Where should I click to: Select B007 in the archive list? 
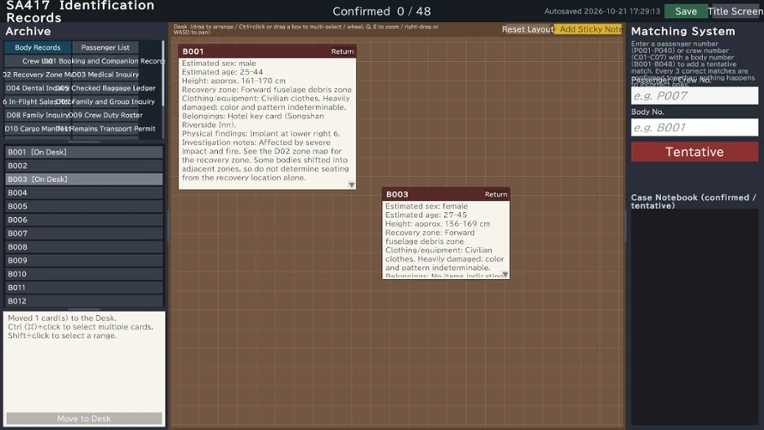point(84,233)
